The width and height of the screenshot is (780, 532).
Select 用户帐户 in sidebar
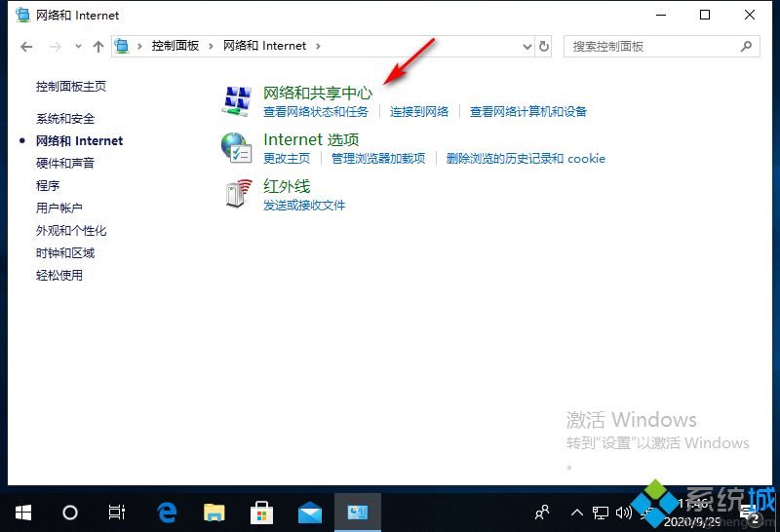coord(59,208)
